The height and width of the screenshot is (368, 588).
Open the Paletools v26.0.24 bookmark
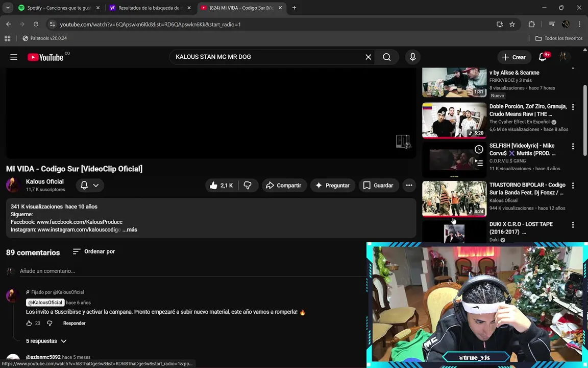44,38
